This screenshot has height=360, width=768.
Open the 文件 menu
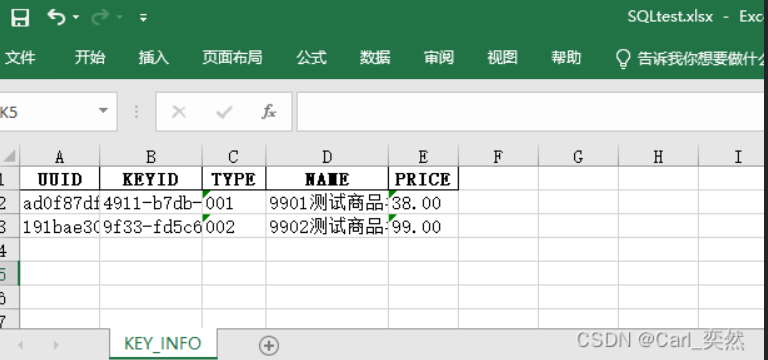(20, 58)
